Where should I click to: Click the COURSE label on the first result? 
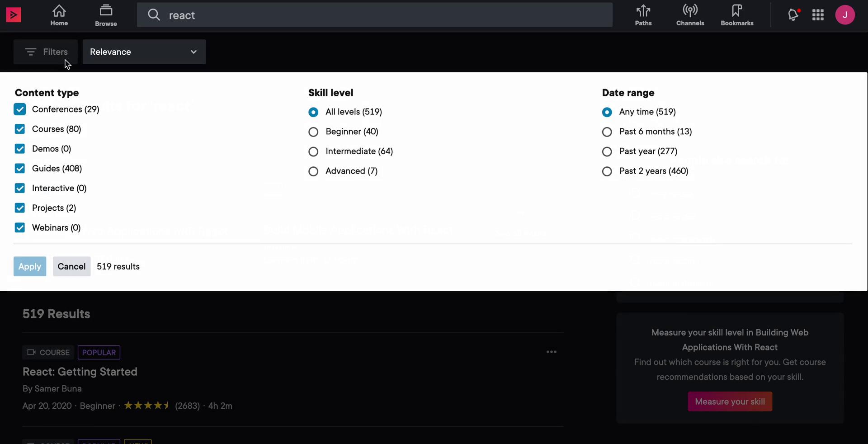click(x=48, y=353)
